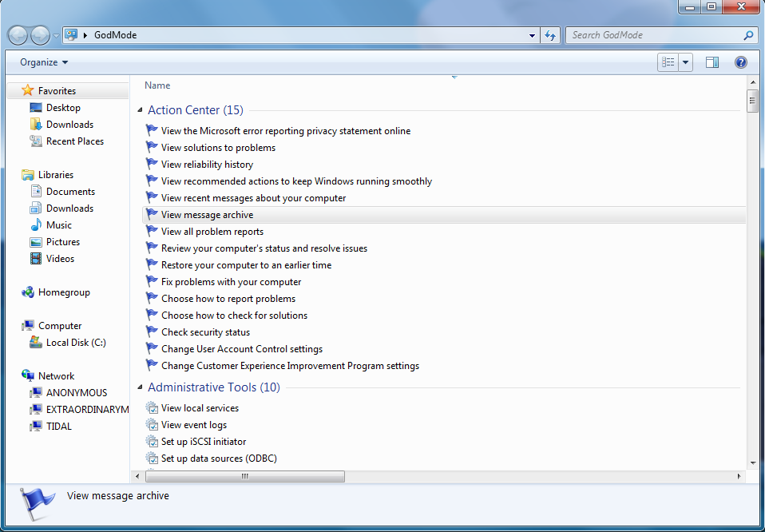Click the Forward navigation arrow button

click(40, 35)
